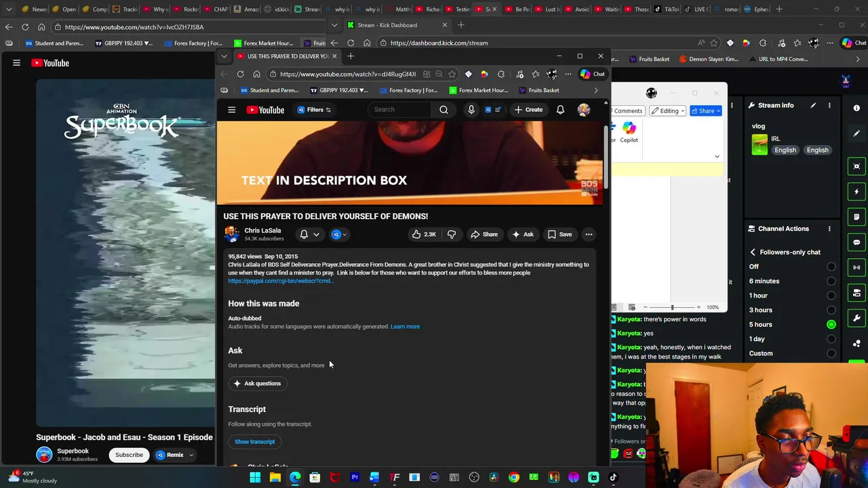Open more actions ellipsis under video

589,235
